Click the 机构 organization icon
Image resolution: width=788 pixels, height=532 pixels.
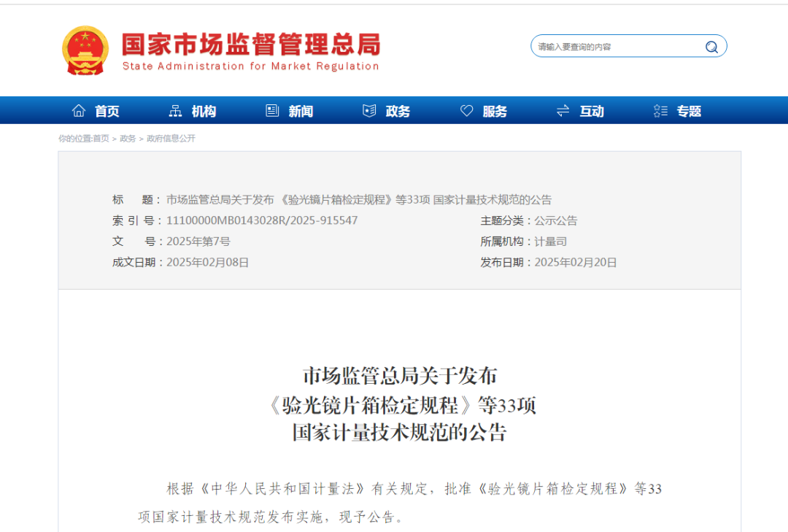[x=175, y=110]
